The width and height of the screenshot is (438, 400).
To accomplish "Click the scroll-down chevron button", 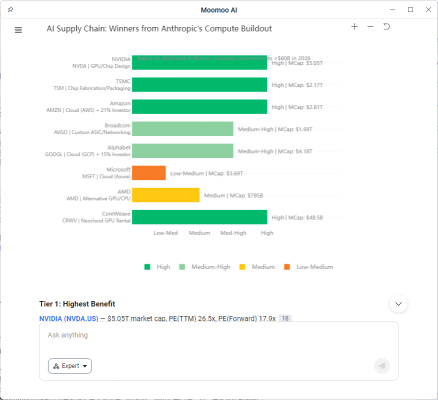I will click(398, 304).
